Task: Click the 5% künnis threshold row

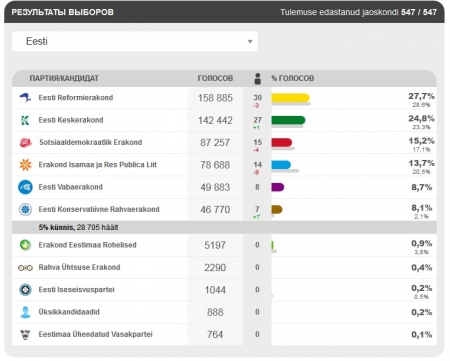Action: (224, 227)
